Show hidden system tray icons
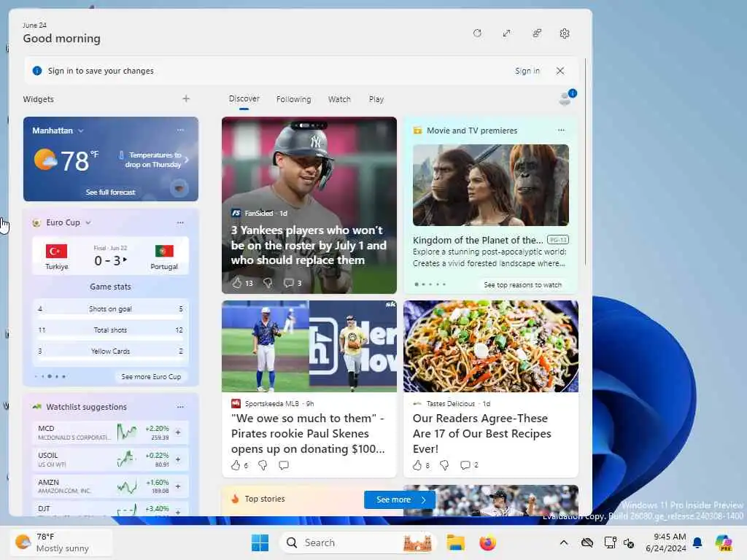The image size is (747, 560). point(564,542)
